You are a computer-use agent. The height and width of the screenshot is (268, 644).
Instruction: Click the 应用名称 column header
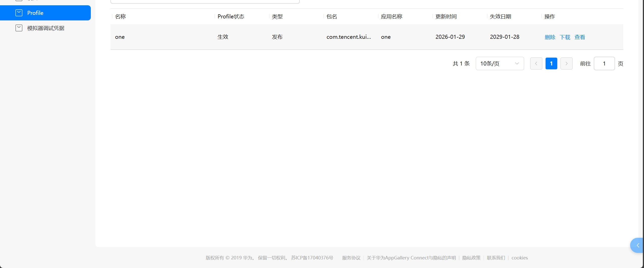(391, 16)
